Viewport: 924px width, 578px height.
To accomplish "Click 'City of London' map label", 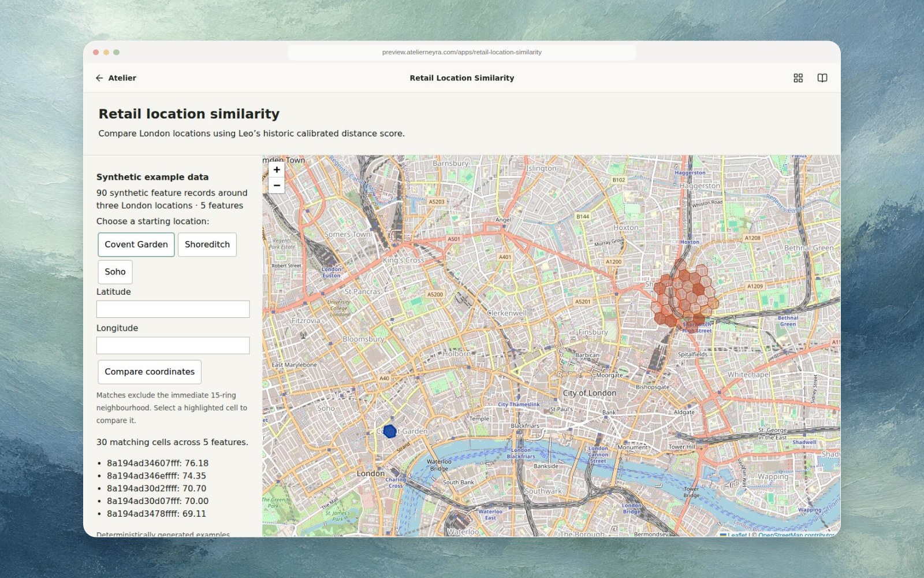I will pos(590,393).
